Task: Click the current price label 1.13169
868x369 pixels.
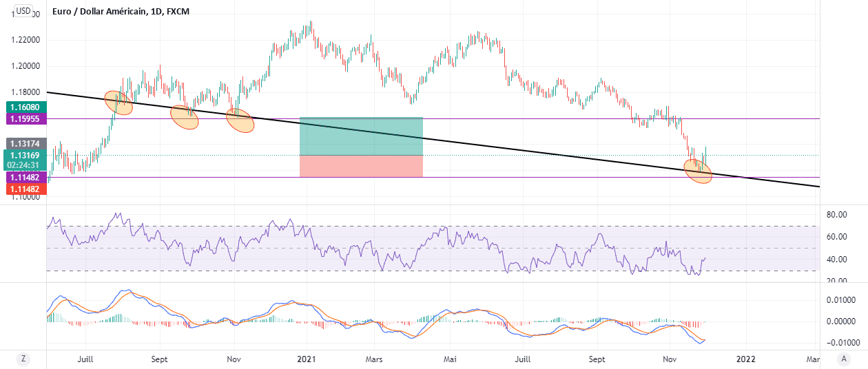Action: coord(25,155)
